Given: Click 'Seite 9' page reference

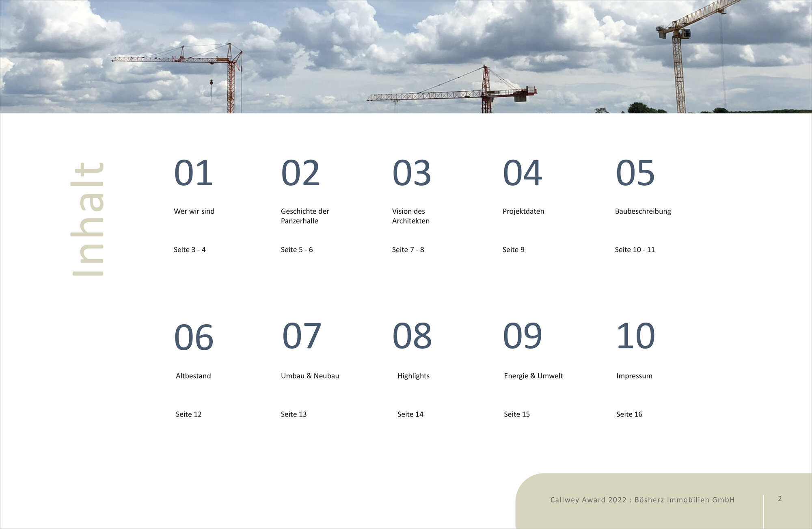Looking at the screenshot, I should pos(514,249).
